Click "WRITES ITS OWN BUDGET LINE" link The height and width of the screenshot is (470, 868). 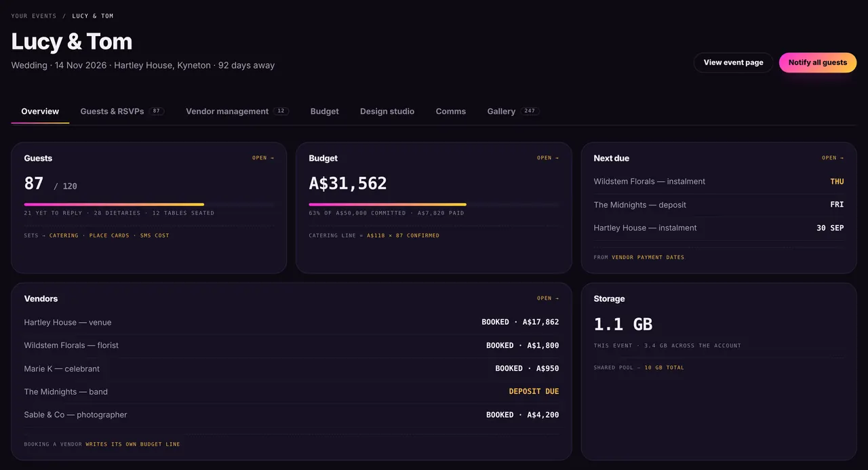[133, 444]
